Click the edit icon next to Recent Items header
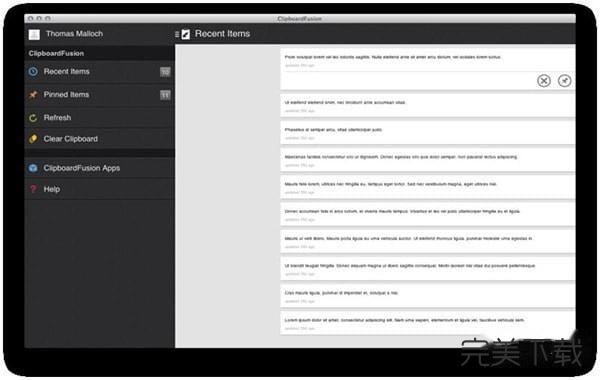The image size is (600, 380). click(186, 34)
